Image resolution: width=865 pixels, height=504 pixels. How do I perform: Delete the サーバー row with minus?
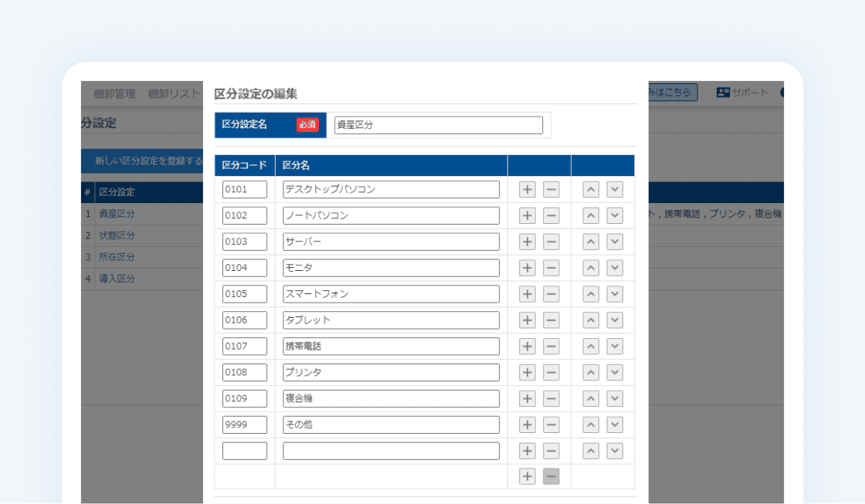coord(551,242)
